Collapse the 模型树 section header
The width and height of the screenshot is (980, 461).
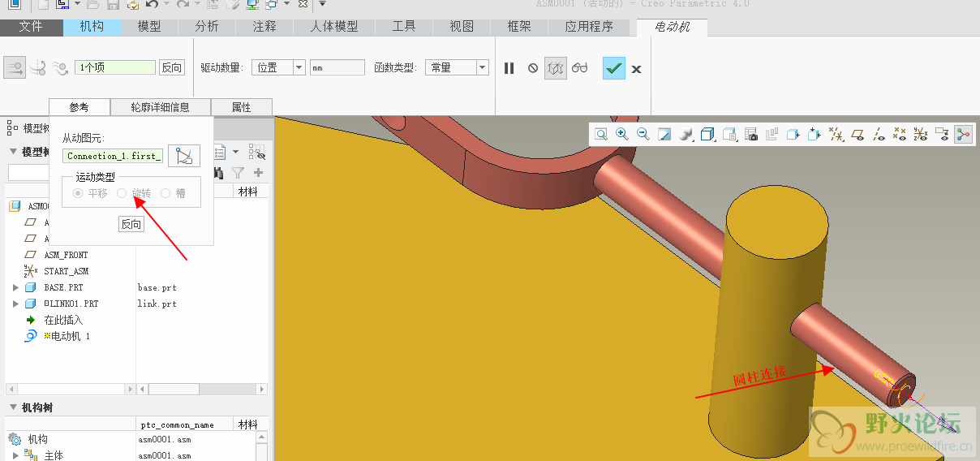13,152
